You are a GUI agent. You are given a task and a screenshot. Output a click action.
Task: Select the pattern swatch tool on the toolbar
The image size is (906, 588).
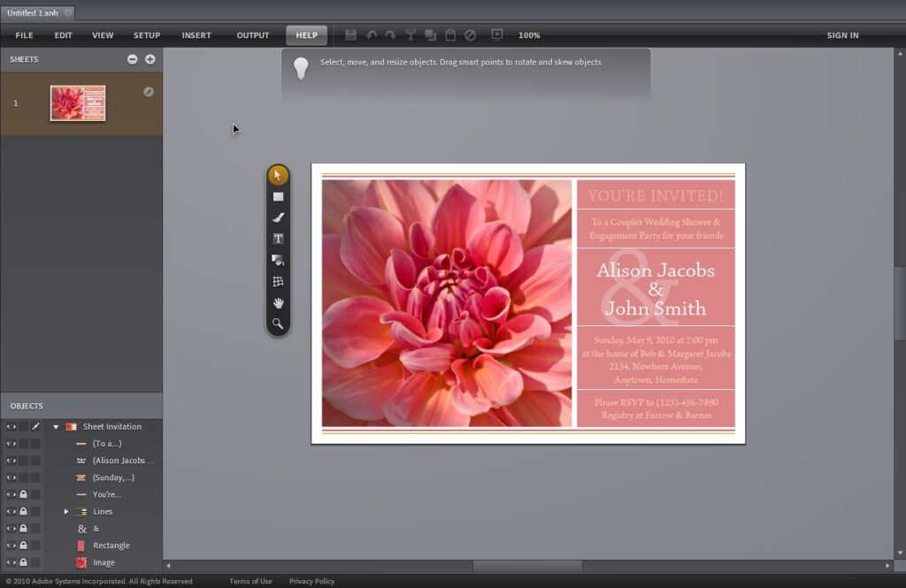(277, 281)
